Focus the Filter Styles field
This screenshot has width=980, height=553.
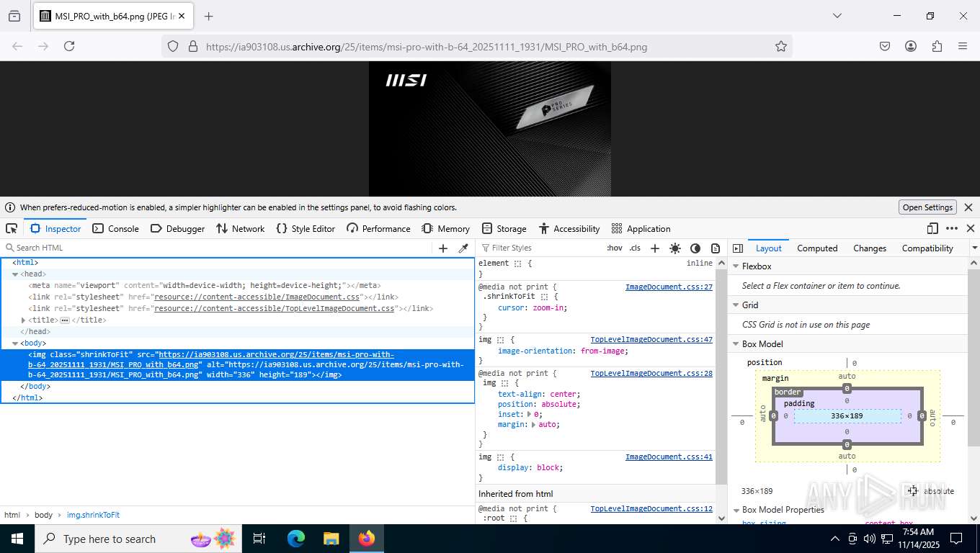[540, 248]
